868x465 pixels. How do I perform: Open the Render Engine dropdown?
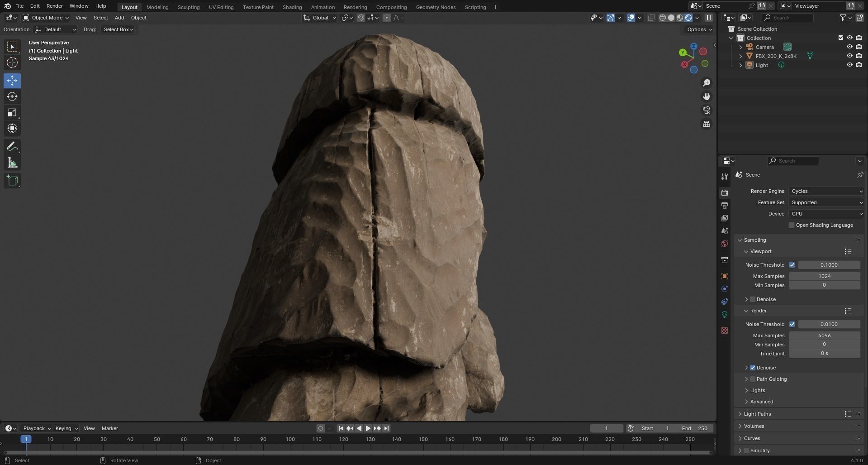point(826,191)
